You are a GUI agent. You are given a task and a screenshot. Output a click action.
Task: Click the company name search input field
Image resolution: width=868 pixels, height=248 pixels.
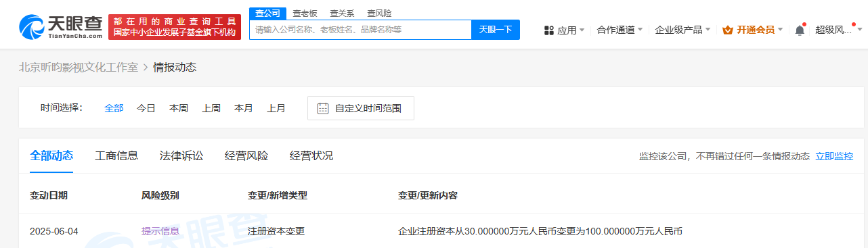coord(360,30)
